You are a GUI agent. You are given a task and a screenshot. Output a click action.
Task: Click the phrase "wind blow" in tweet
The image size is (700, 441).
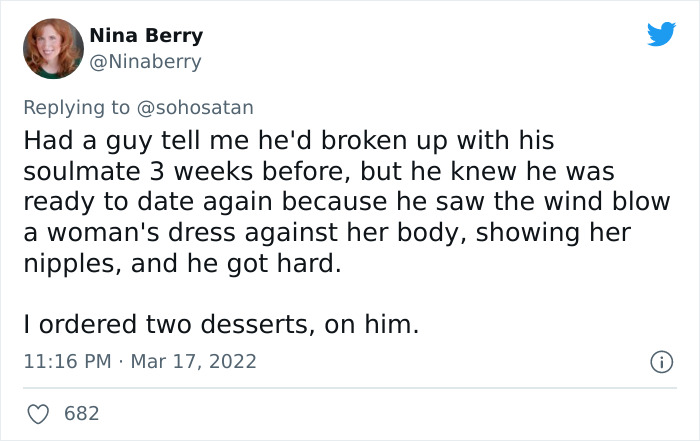[x=617, y=201]
